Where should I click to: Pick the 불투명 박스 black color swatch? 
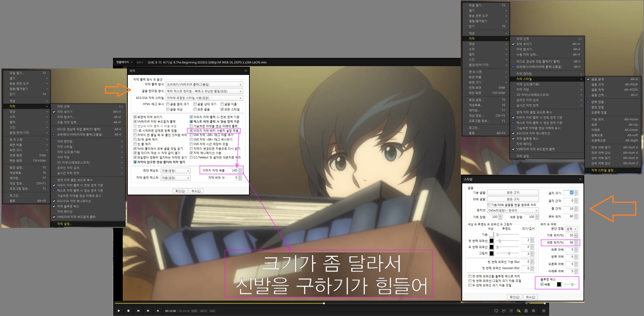pyautogui.click(x=559, y=284)
